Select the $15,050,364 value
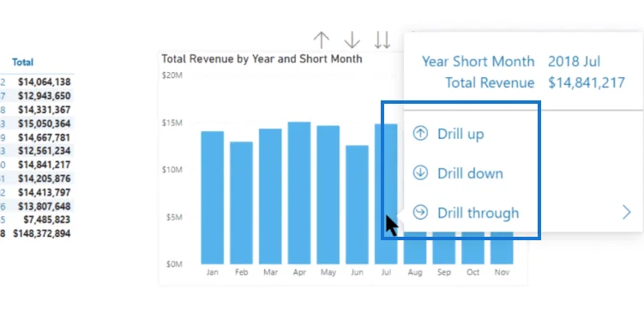The height and width of the screenshot is (326, 644). pos(45,124)
